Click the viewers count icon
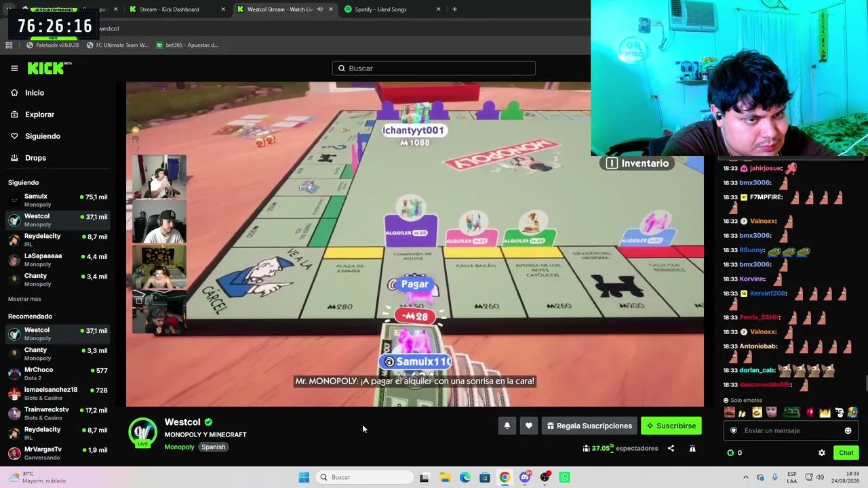Viewport: 868px width, 488px height. (586, 448)
